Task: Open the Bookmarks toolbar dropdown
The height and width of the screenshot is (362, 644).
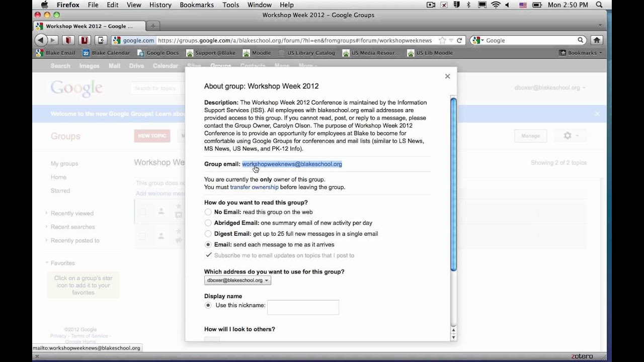Action: (581, 53)
